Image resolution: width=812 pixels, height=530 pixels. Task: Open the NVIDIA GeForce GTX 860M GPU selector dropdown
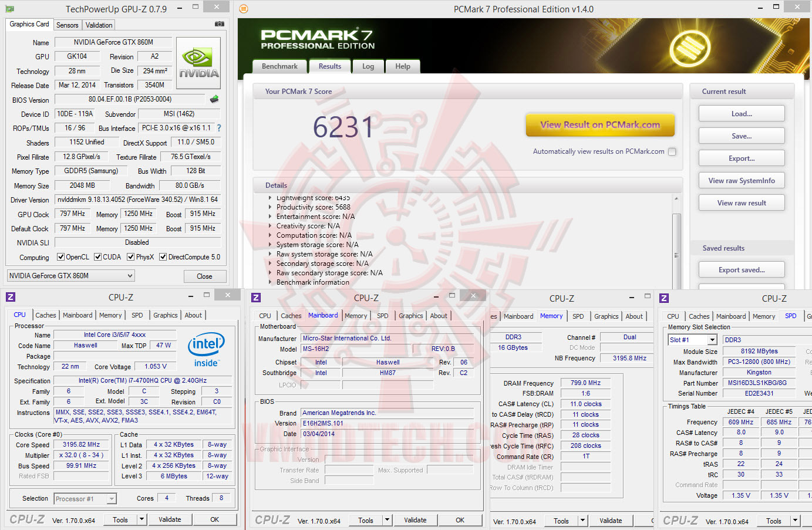(x=70, y=276)
